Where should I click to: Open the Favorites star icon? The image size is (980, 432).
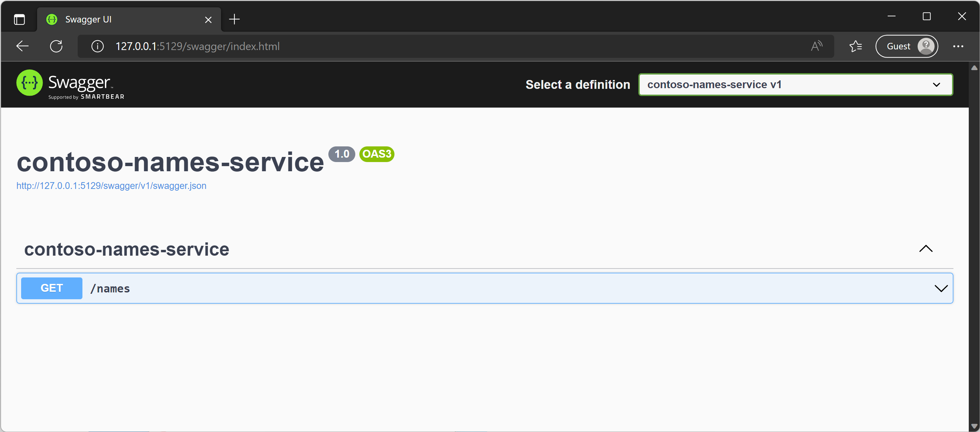point(856,46)
